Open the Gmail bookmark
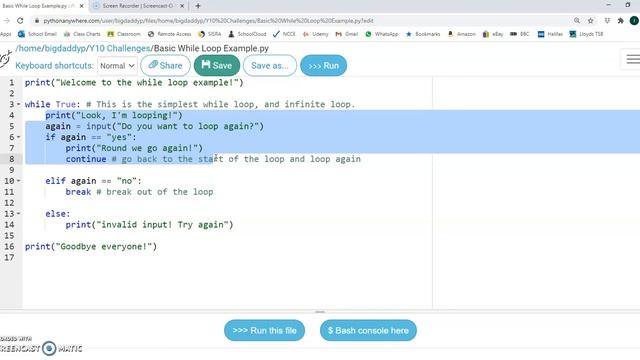This screenshot has width=640, height=360. click(x=347, y=34)
